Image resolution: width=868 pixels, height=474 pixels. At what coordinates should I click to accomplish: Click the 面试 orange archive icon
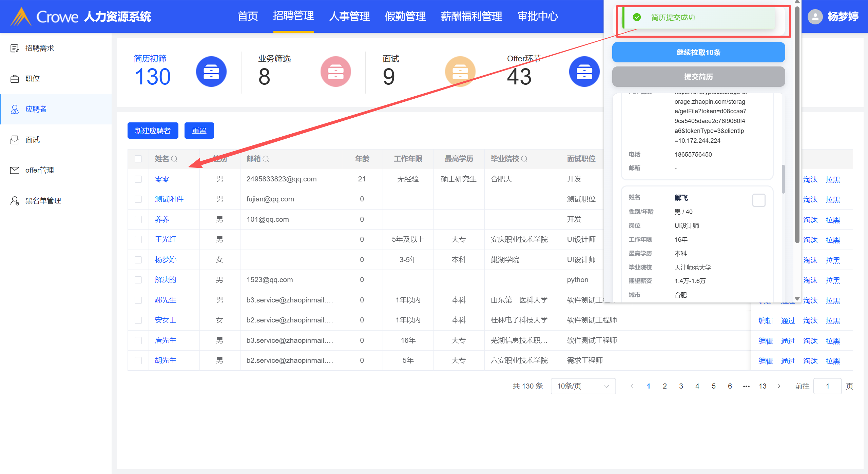pyautogui.click(x=460, y=72)
